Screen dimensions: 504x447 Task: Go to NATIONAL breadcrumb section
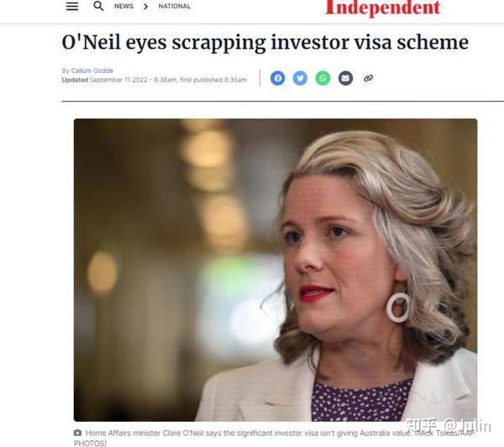(175, 6)
